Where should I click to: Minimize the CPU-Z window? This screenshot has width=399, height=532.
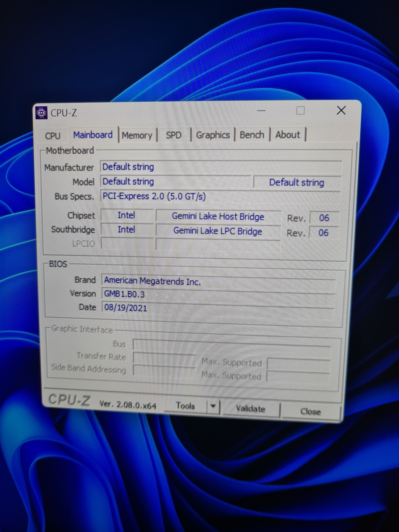[x=261, y=111]
